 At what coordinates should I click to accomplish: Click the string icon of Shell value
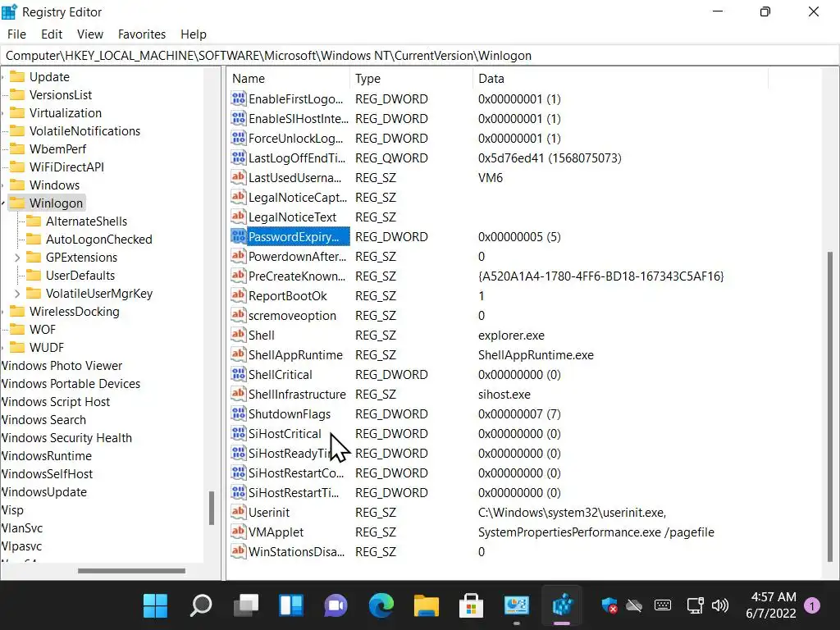239,335
